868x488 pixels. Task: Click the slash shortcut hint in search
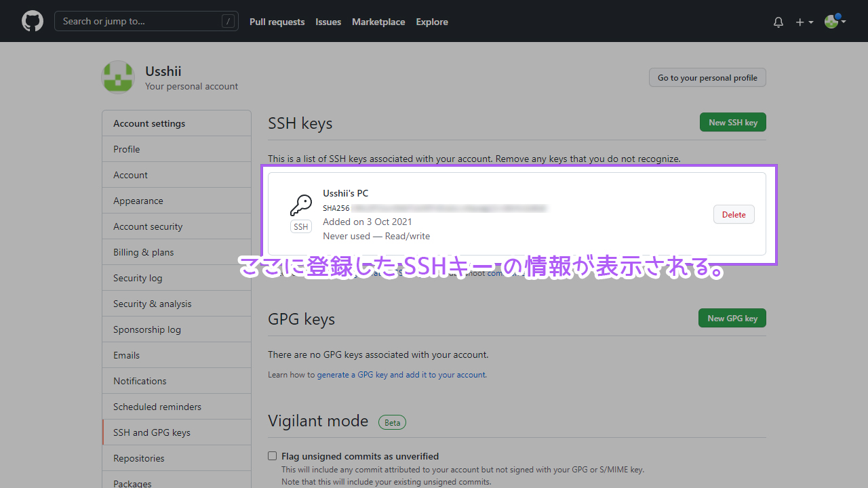pos(229,22)
